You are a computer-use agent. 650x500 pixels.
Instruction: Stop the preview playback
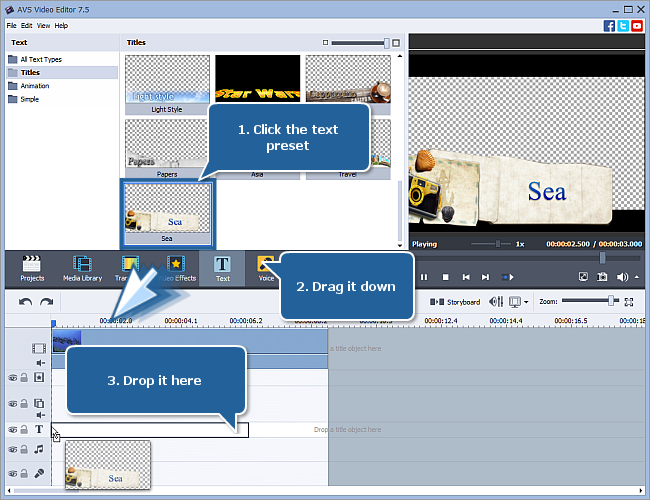point(446,277)
